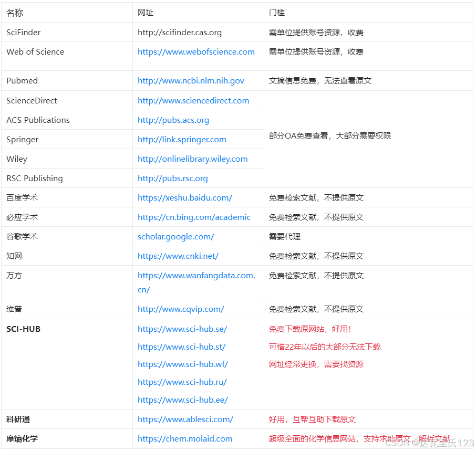
Task: Click 百度学术's 免费检索文献，不提供原文 cell
Action: click(x=368, y=197)
